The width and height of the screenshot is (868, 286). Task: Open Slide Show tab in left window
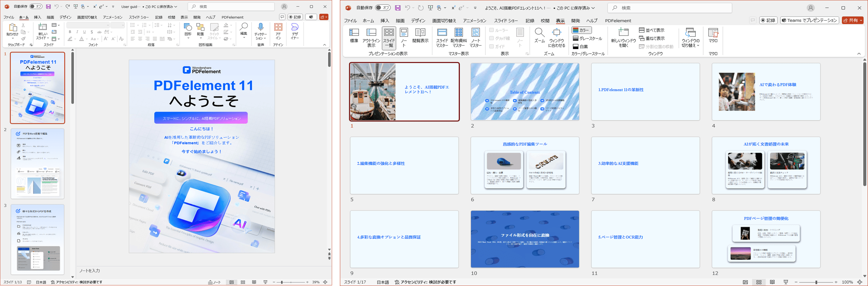click(139, 17)
